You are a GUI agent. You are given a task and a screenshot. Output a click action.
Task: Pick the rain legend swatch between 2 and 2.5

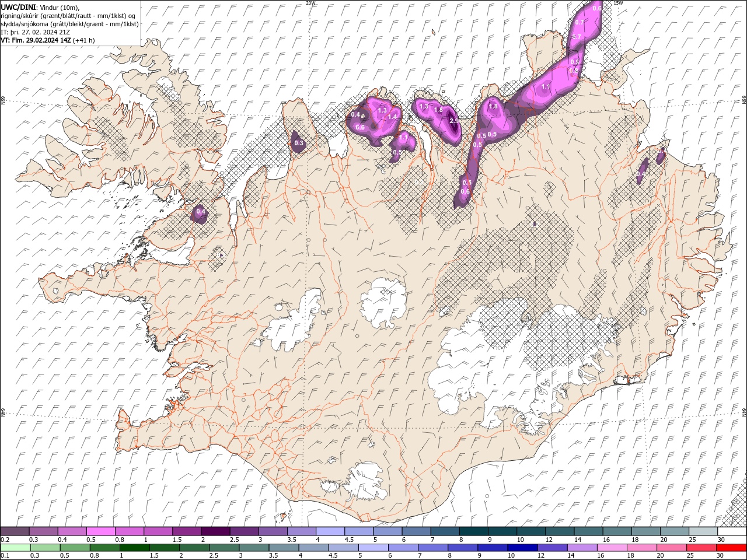coord(194,547)
